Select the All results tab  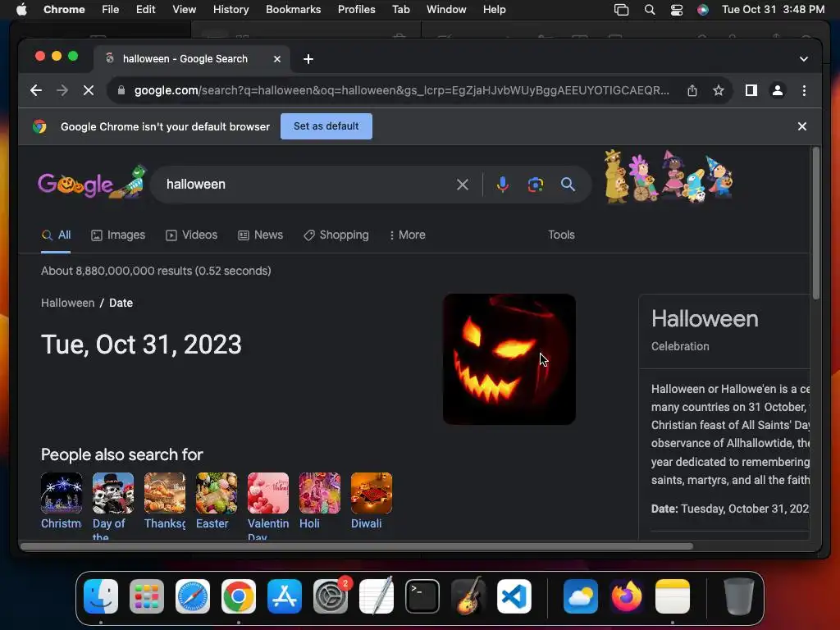57,235
